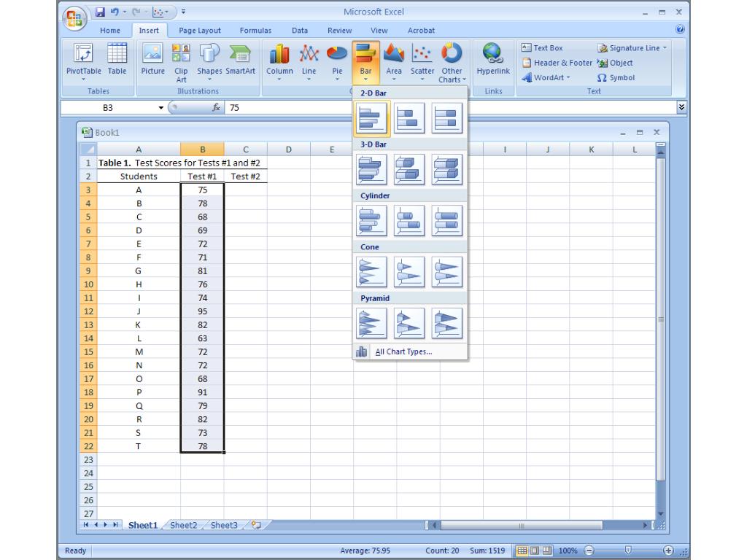The image size is (747, 560).
Task: Switch to Page Layout view in status bar
Action: tap(535, 551)
